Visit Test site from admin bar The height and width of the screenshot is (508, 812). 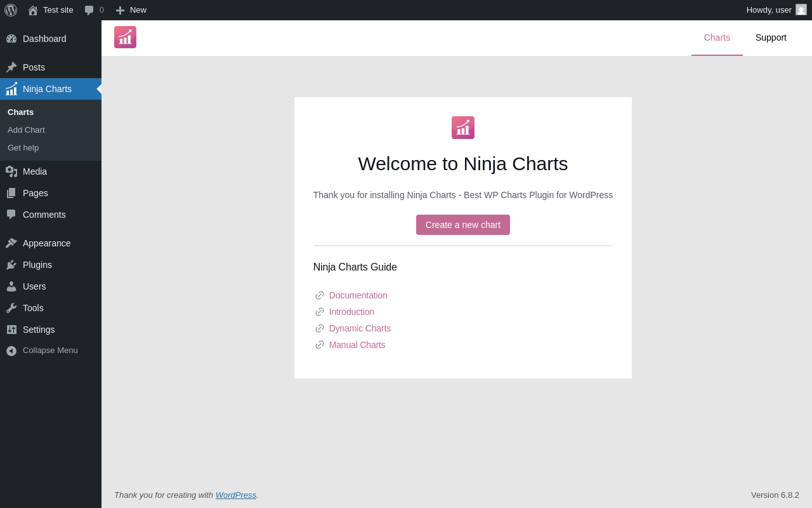50,10
